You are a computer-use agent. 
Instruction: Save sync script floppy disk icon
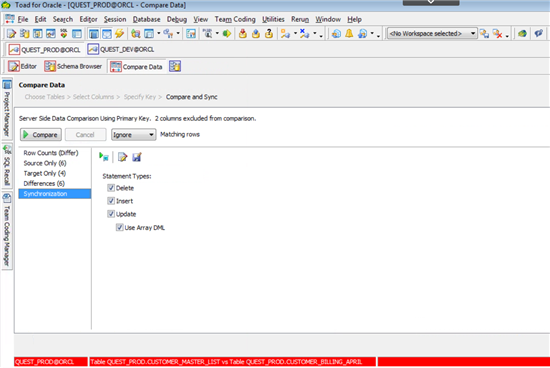click(x=137, y=157)
